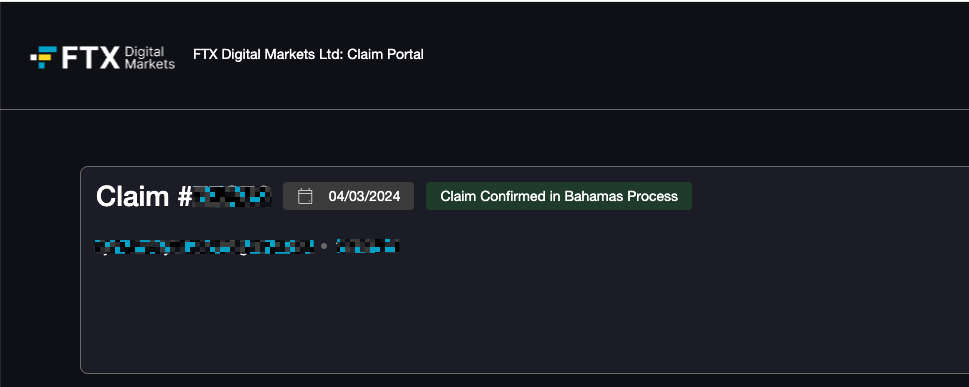Click the hash symbol after Claim
Image resolution: width=969 pixels, height=387 pixels.
pos(184,197)
